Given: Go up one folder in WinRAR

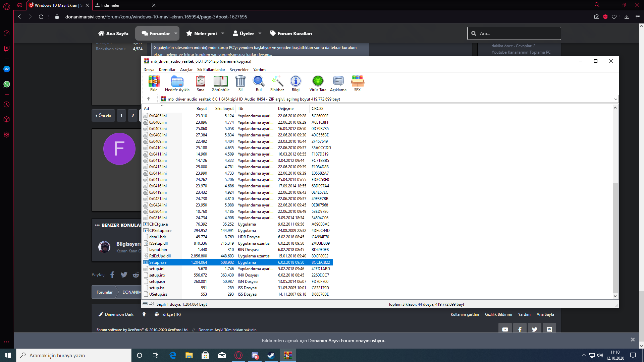Looking at the screenshot, I should pos(149,99).
